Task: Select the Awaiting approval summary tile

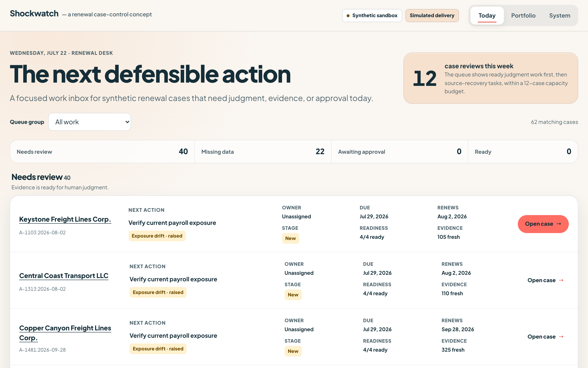Action: (x=400, y=152)
